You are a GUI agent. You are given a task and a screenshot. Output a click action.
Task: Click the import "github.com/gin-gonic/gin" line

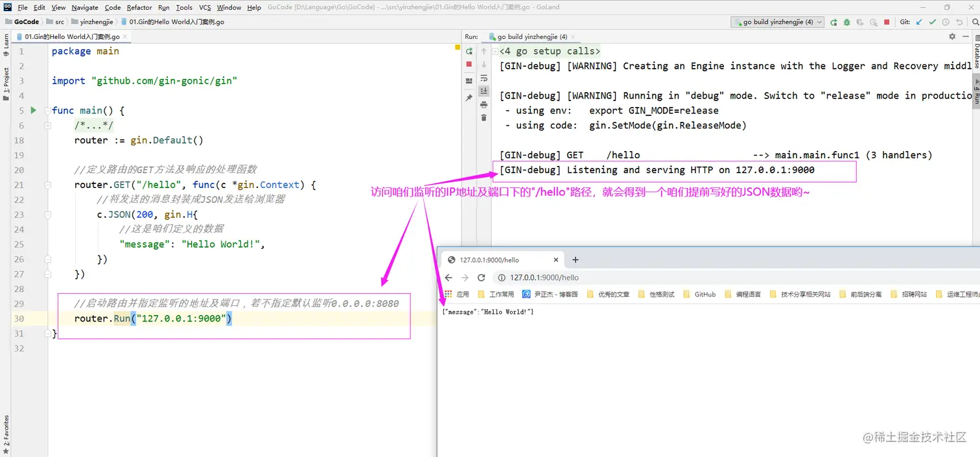point(145,80)
